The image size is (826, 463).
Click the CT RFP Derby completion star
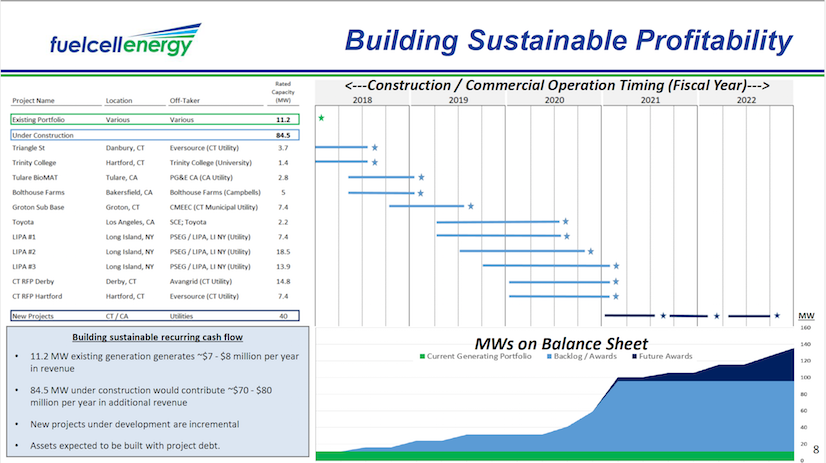click(x=615, y=282)
